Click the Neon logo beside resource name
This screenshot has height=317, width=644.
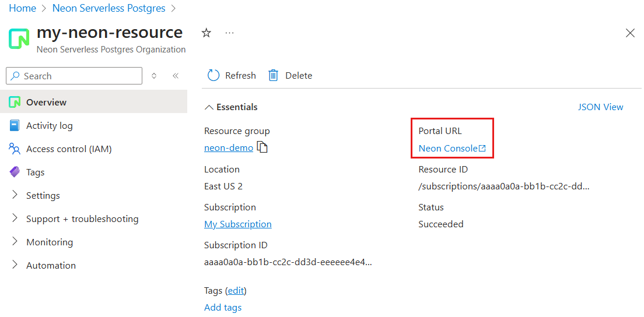pyautogui.click(x=19, y=40)
